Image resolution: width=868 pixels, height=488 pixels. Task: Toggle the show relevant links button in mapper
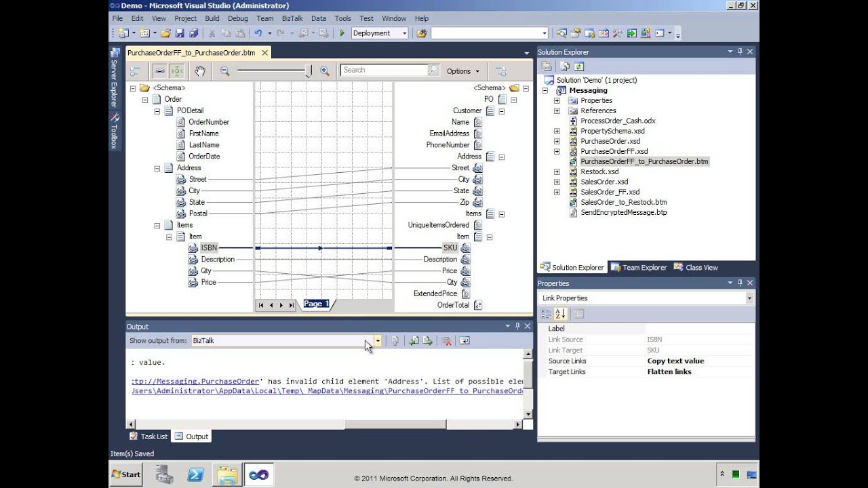(177, 70)
